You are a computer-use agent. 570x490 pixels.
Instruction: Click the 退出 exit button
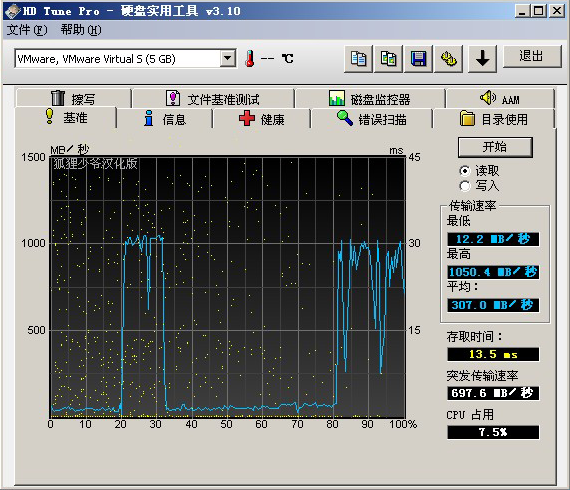tap(532, 56)
